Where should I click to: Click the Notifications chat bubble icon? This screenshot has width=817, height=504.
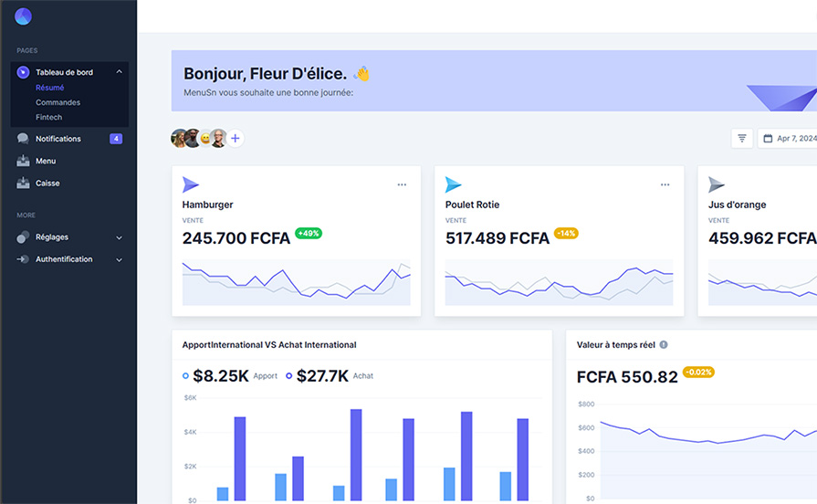pyautogui.click(x=23, y=139)
